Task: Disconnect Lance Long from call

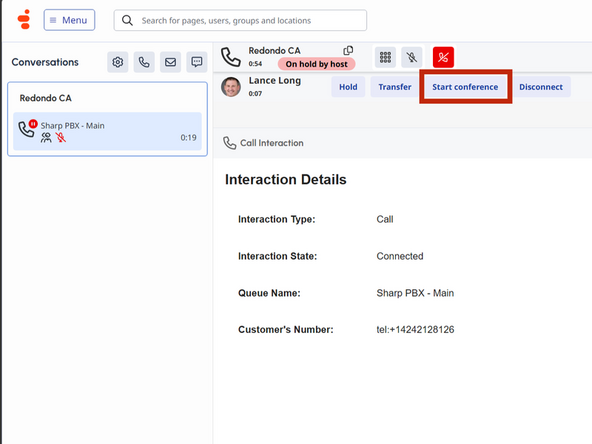Action: [541, 87]
